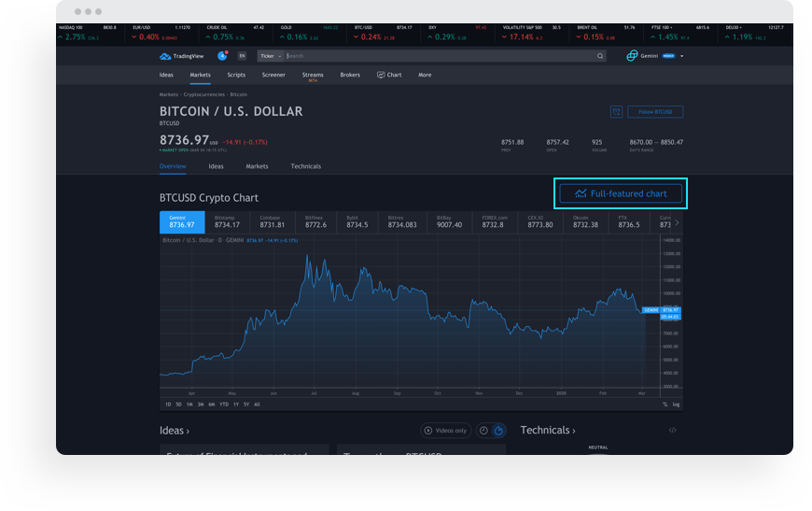Open the Markets navigation menu
The image size is (812, 511).
coord(200,75)
